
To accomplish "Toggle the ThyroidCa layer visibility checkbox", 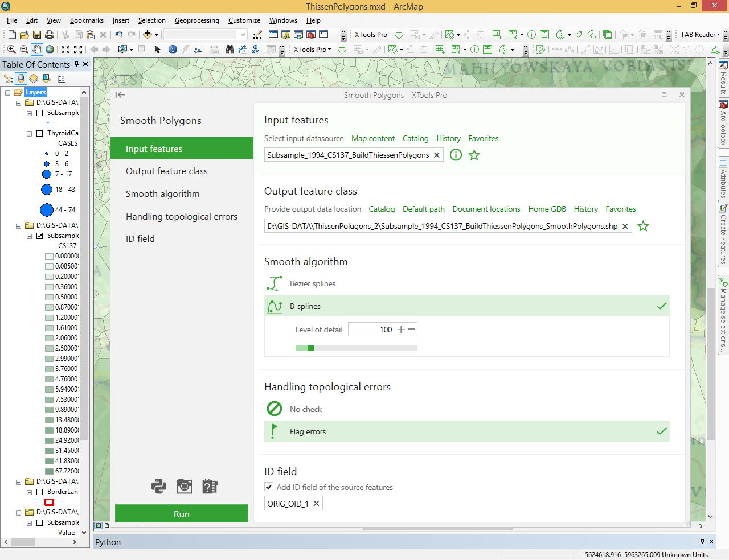I will (40, 133).
